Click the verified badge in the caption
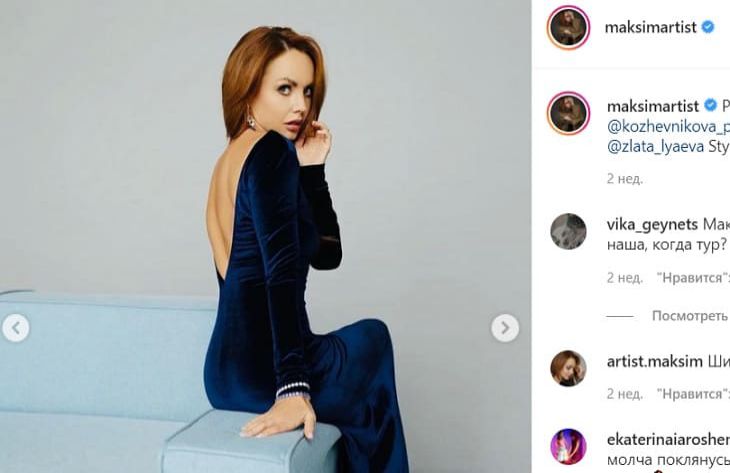 pos(710,106)
